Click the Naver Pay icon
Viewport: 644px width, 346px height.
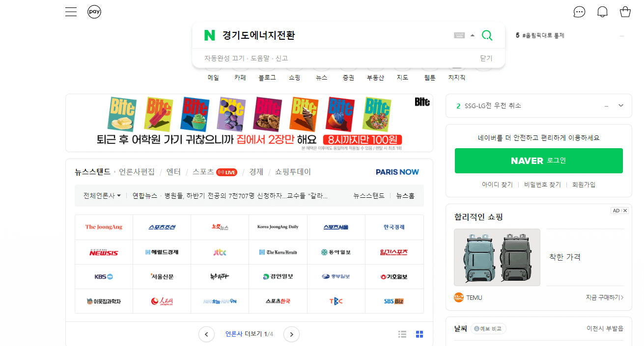[94, 12]
